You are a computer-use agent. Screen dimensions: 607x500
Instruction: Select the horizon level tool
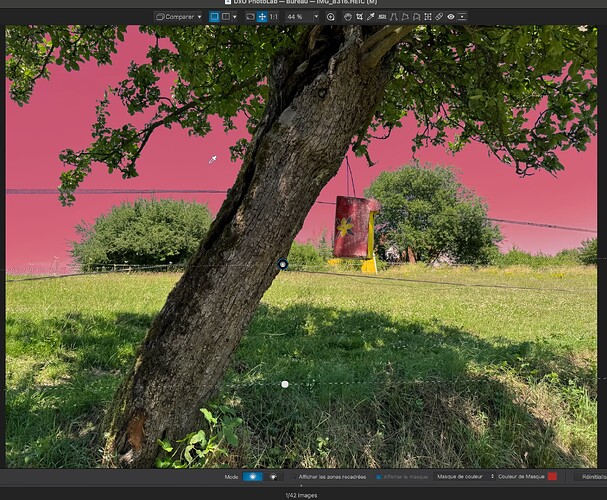pos(382,17)
